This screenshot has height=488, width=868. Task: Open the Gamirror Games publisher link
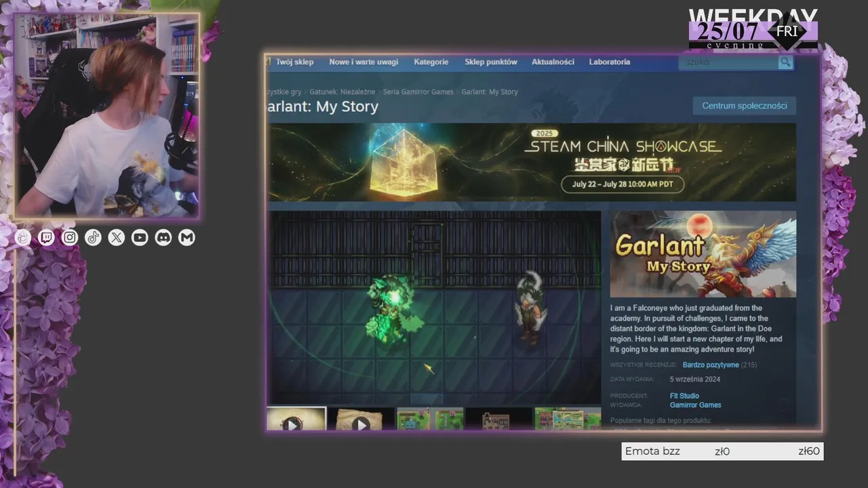click(x=695, y=405)
